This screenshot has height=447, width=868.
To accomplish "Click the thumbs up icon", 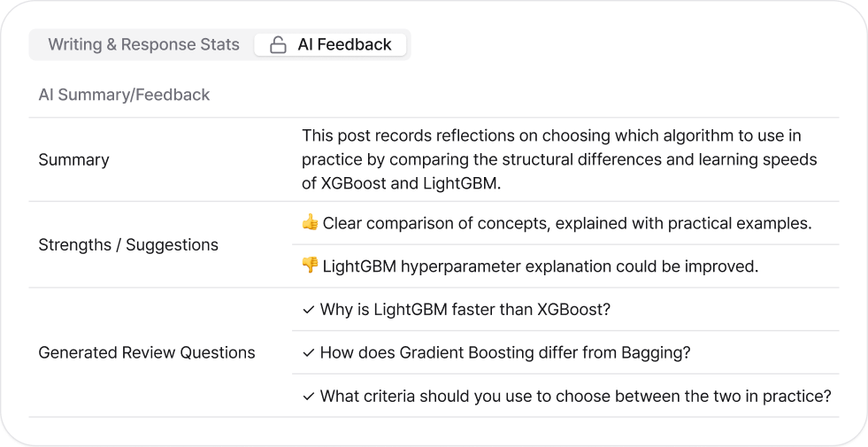I will [x=310, y=223].
